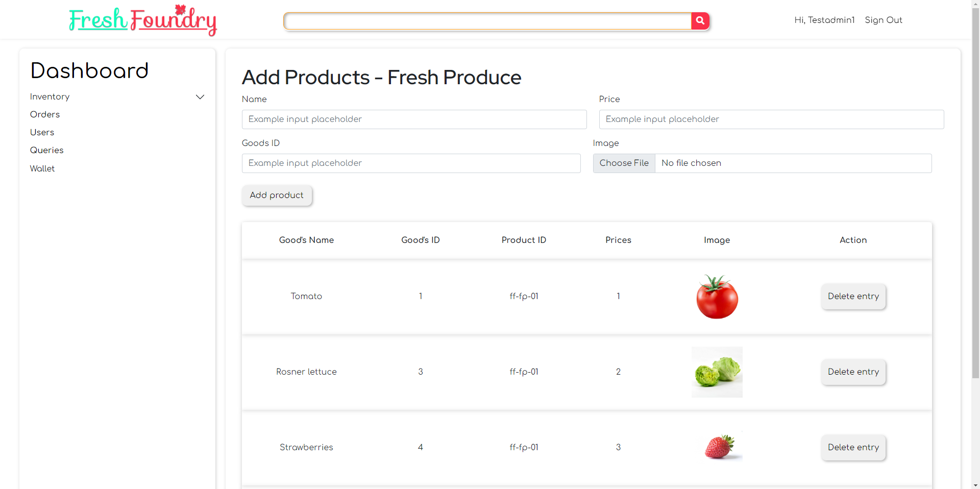Viewport: 980px width, 489px height.
Task: Click the Add product button
Action: [277, 195]
